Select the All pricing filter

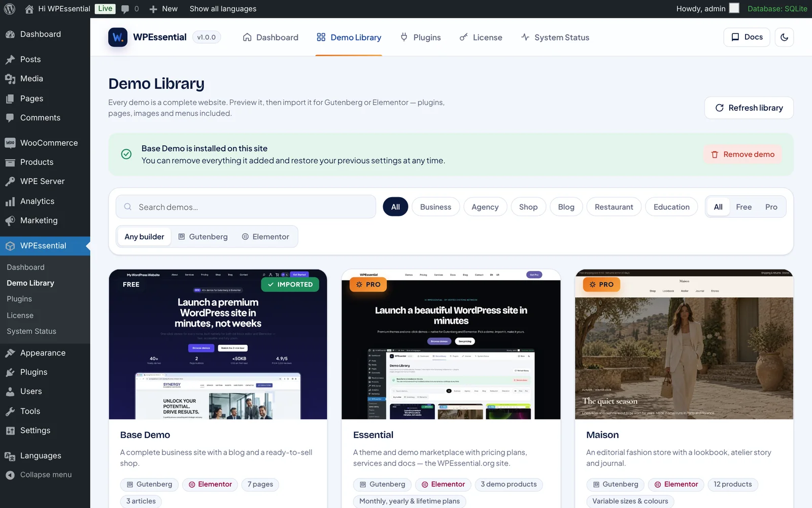pyautogui.click(x=718, y=207)
